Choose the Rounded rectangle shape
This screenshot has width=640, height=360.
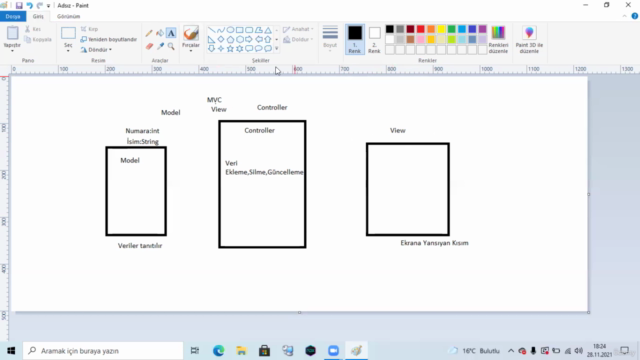(249, 30)
